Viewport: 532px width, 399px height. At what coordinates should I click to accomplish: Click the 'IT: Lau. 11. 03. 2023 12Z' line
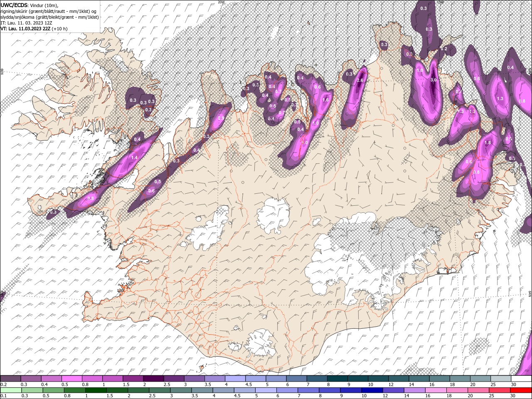(x=26, y=23)
